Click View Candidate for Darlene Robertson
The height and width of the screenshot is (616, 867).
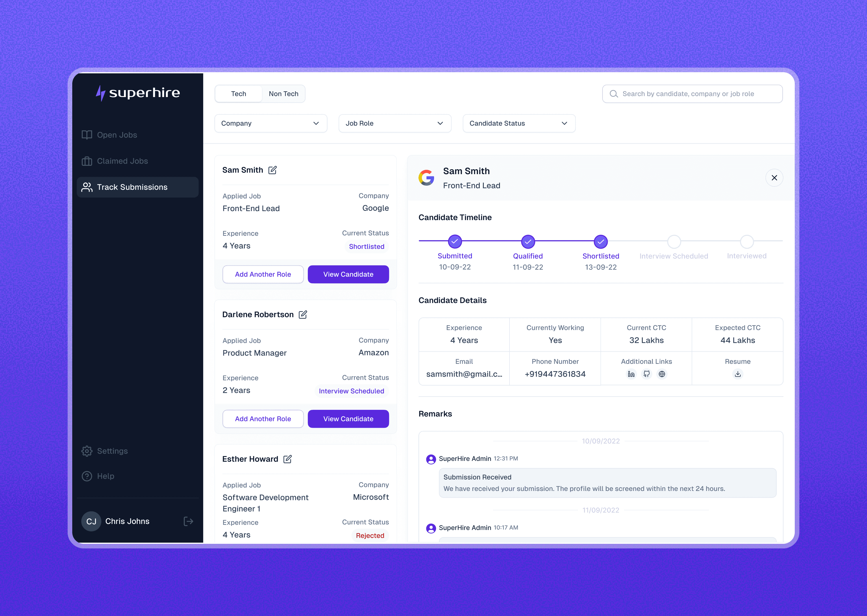(x=348, y=419)
